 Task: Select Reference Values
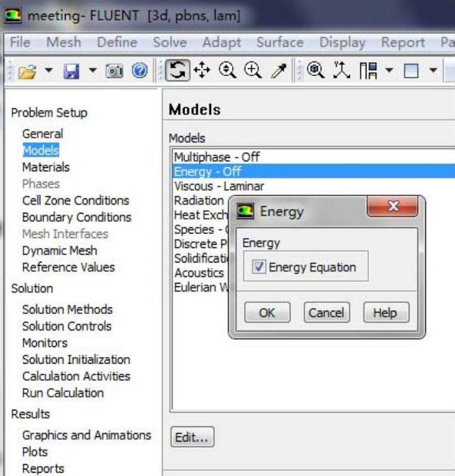tap(69, 267)
